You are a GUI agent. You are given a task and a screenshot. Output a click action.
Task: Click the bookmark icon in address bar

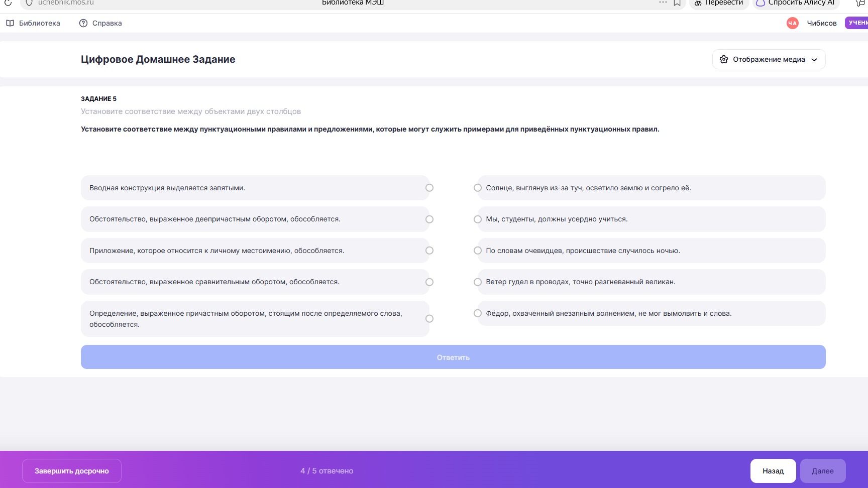pyautogui.click(x=677, y=3)
